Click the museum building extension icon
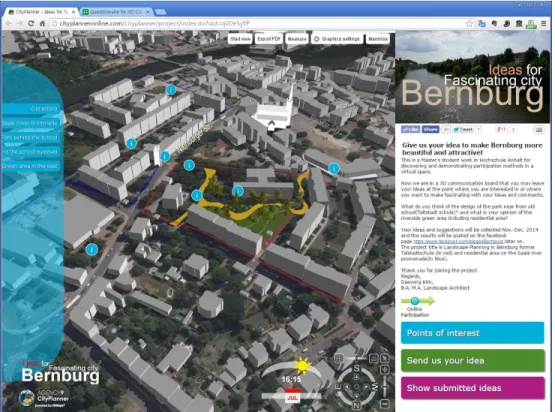This screenshot has height=412, width=555. [519, 23]
